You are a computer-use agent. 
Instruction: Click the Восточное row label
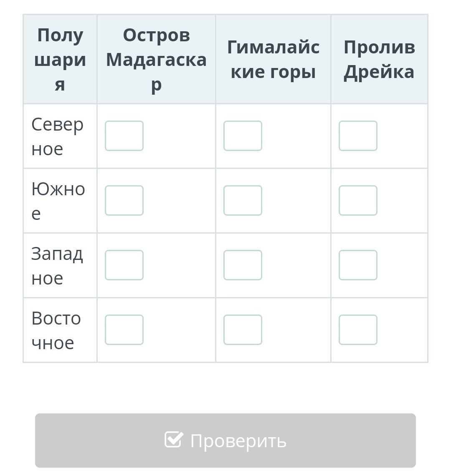56,330
